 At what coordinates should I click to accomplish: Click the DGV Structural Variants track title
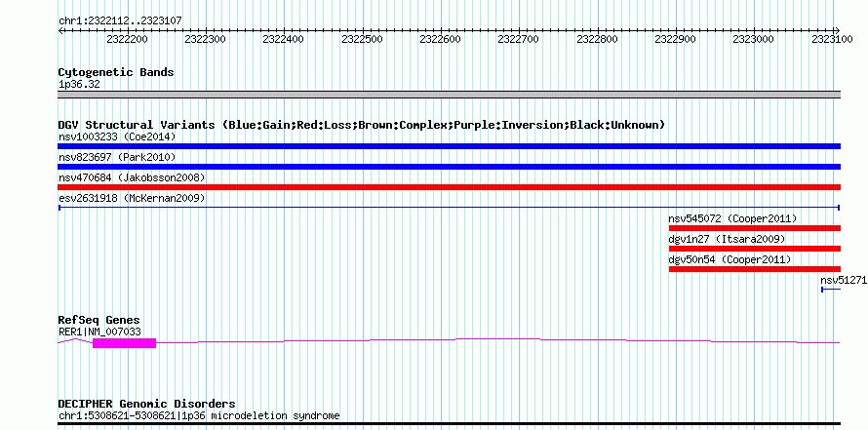pyautogui.click(x=361, y=125)
